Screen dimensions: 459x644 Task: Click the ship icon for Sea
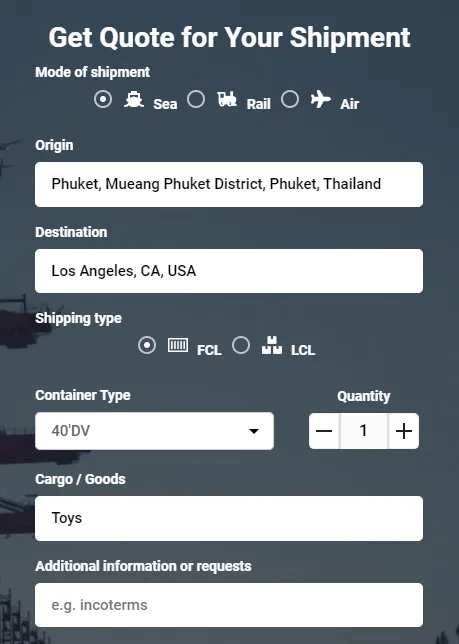[134, 99]
